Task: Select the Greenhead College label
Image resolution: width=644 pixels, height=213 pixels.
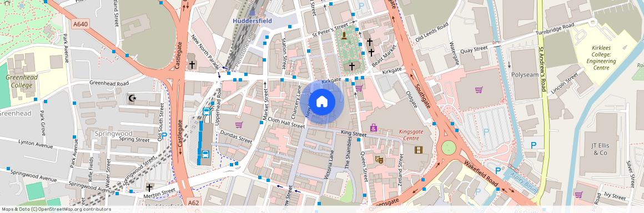Action: (22, 81)
